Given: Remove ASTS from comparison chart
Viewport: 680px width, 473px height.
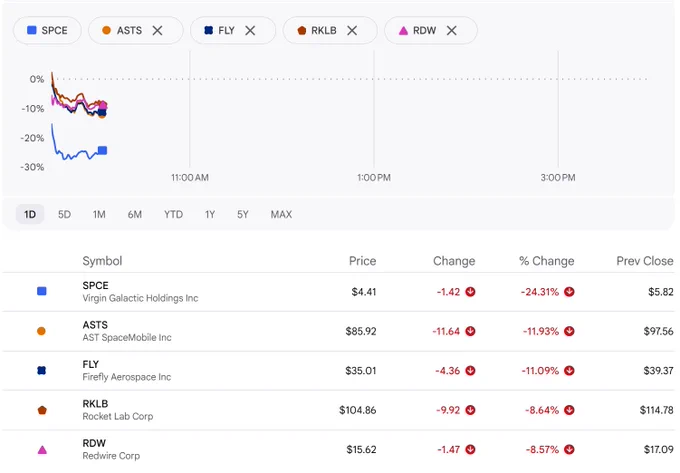Looking at the screenshot, I should [157, 31].
